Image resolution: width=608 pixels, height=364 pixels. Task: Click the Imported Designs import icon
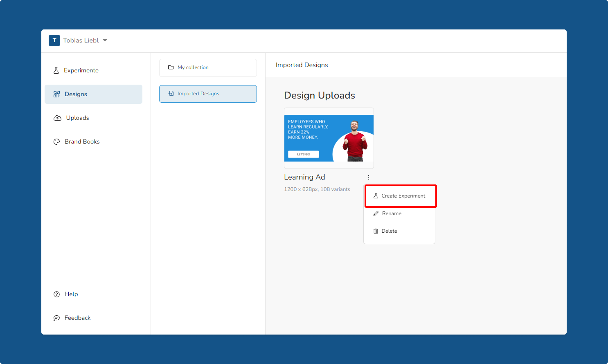(171, 94)
